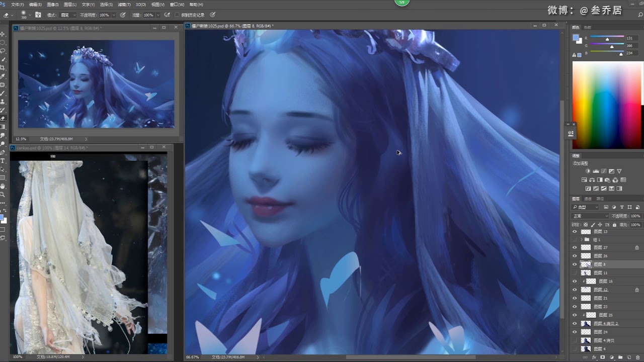The width and height of the screenshot is (644, 362).
Task: Click the 图层 8 layer thumbnail
Action: point(586,264)
